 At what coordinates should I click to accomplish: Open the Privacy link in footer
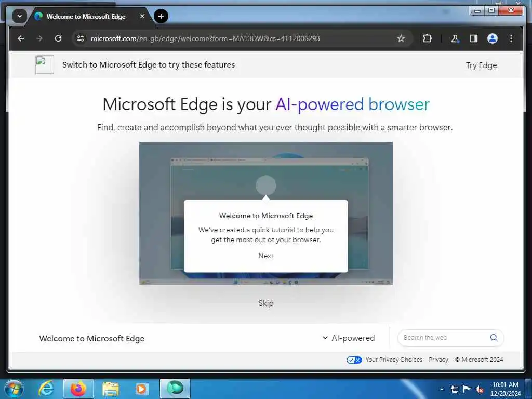pos(438,360)
